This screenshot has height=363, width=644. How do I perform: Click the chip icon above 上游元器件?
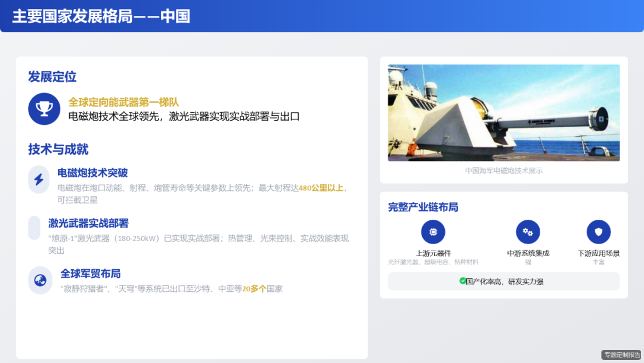pos(433,232)
